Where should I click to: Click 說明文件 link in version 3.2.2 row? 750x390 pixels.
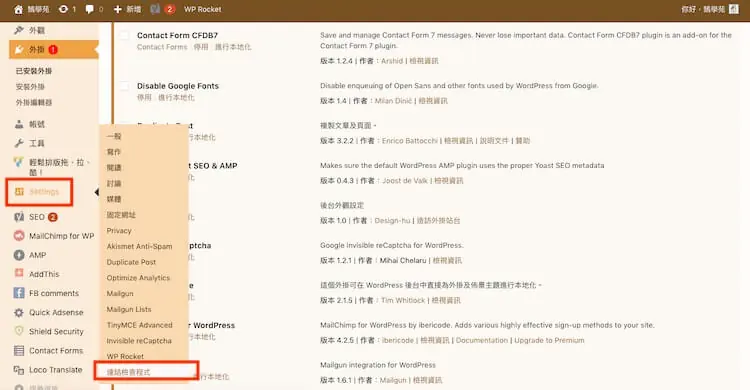pyautogui.click(x=494, y=141)
